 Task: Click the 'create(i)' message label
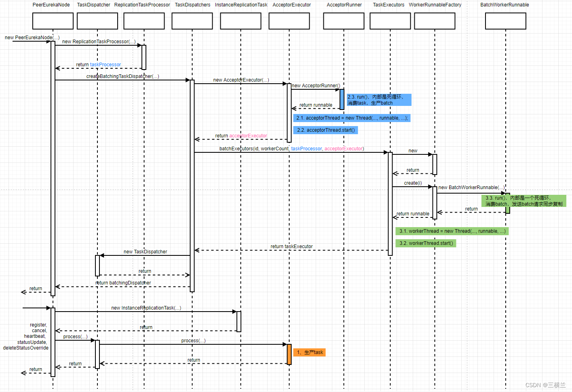point(413,183)
